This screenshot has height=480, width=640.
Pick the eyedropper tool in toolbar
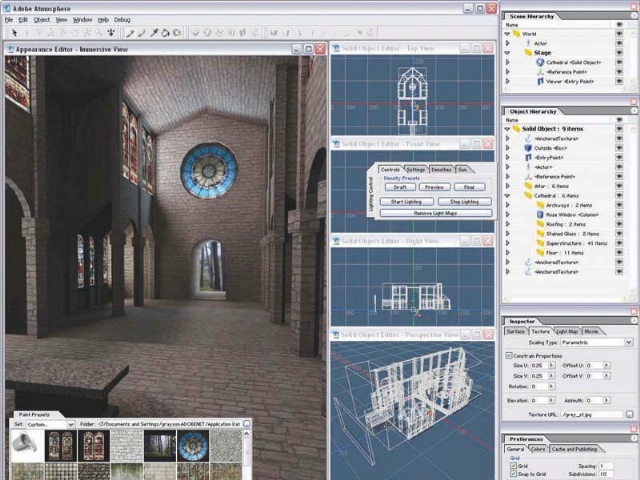click(x=153, y=32)
